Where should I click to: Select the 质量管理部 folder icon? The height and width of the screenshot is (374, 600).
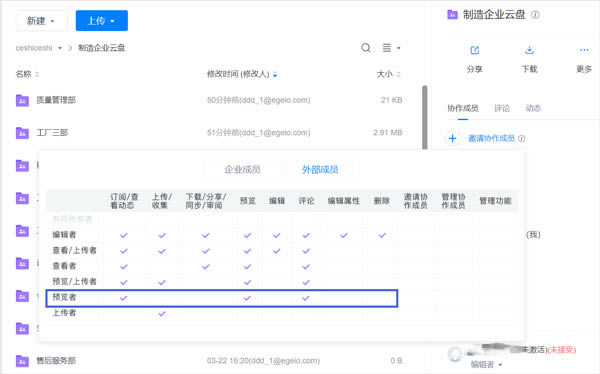coord(22,100)
